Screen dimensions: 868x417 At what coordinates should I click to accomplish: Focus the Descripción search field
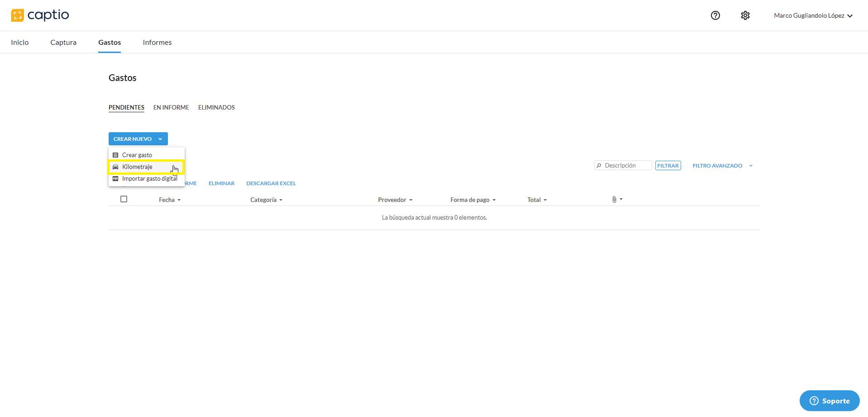coord(623,166)
